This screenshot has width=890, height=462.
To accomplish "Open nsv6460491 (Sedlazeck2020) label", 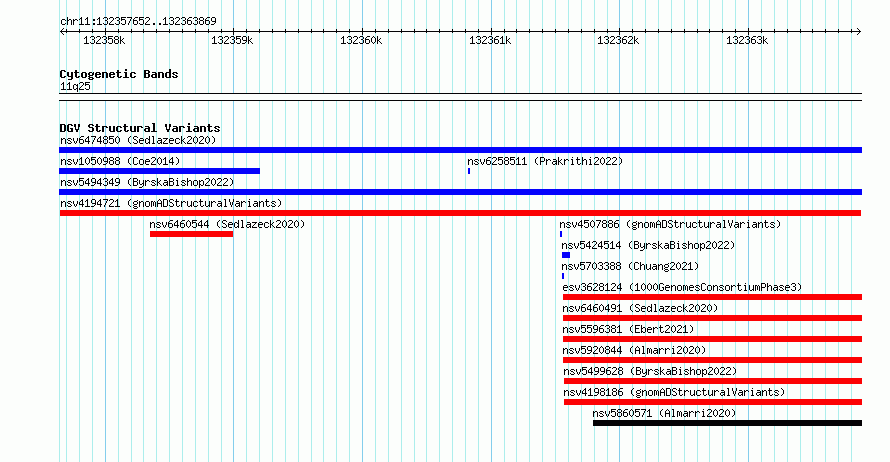I will click(x=640, y=308).
